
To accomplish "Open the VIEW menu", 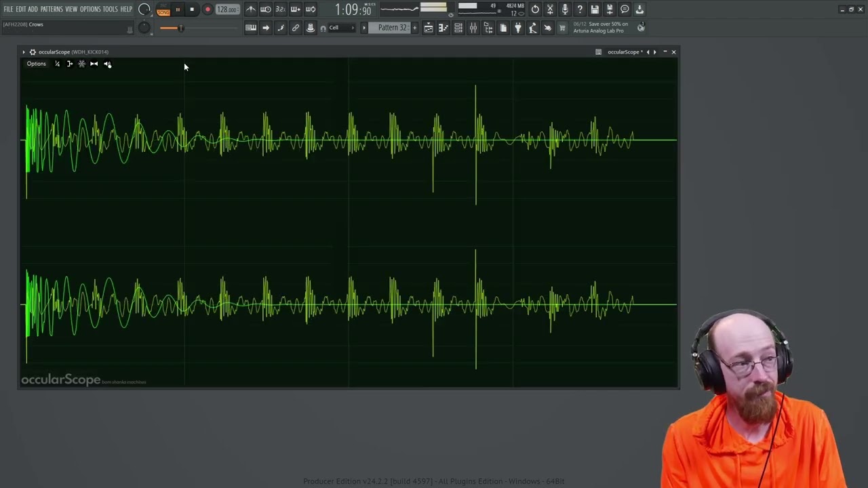I will tap(71, 9).
